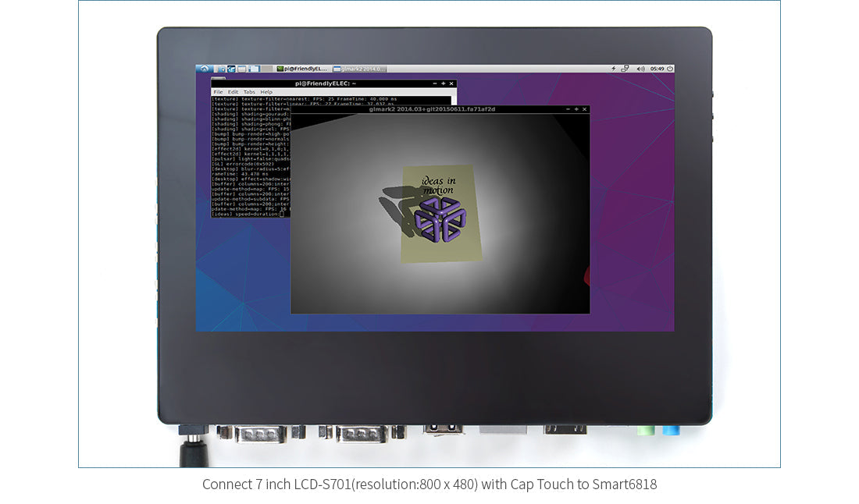The height and width of the screenshot is (504, 859).
Task: Click the 05:49 clock in panel
Action: tap(657, 69)
